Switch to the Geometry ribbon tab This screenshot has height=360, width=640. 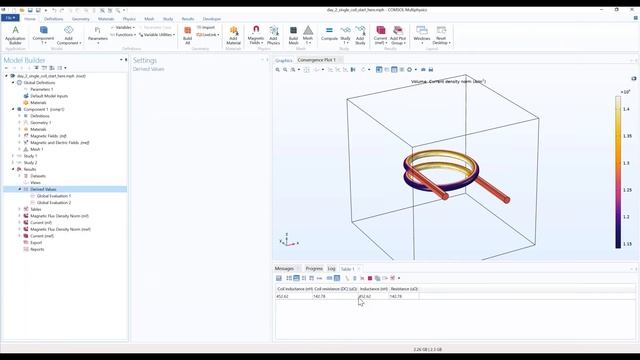pos(80,19)
